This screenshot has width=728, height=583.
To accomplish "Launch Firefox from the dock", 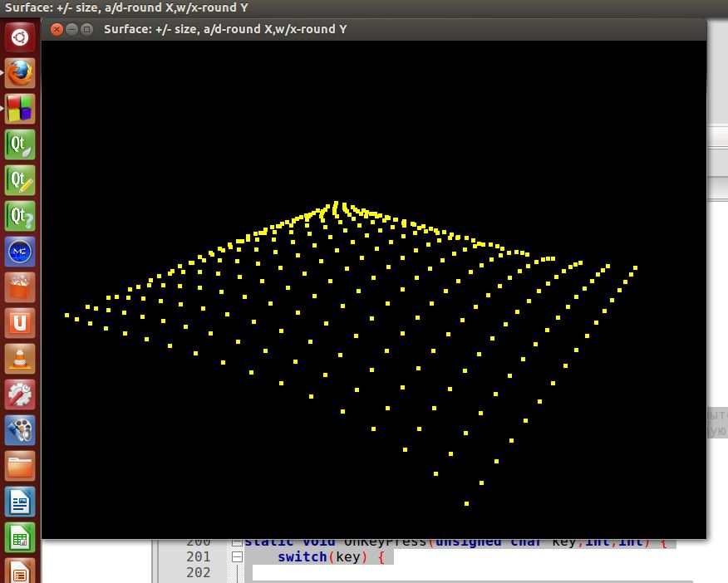I will point(20,73).
